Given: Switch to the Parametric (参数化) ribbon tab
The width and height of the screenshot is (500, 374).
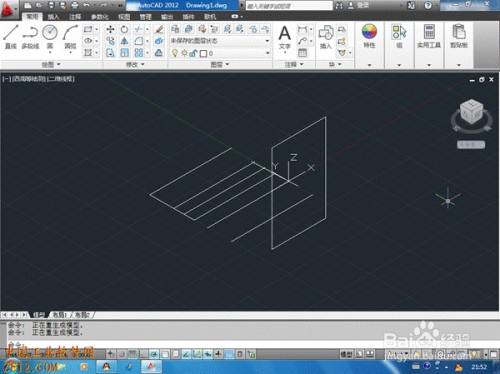Looking at the screenshot, I should click(x=100, y=16).
